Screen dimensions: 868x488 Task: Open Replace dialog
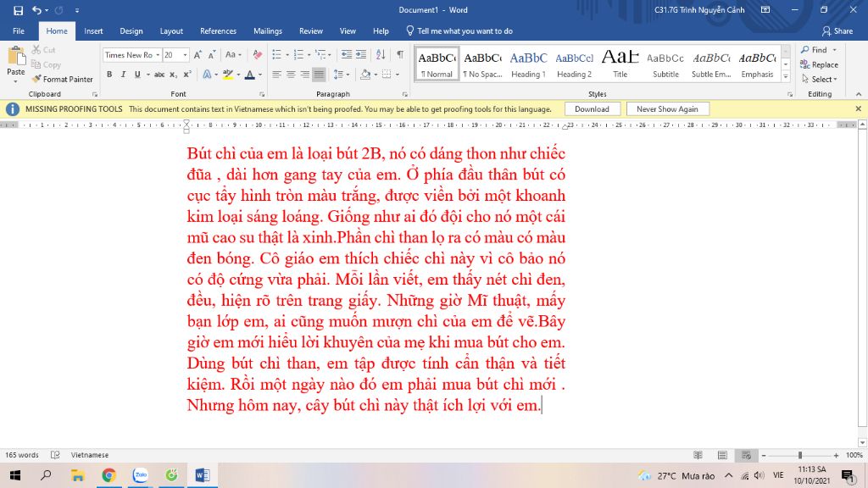click(820, 64)
